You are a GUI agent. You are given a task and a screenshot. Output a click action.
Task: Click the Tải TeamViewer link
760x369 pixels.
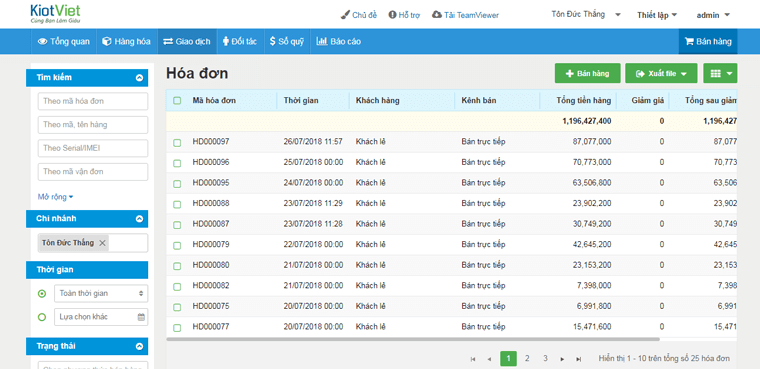pyautogui.click(x=471, y=15)
